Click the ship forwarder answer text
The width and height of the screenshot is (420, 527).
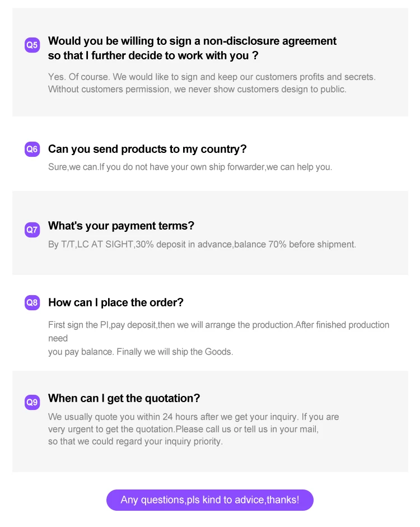(190, 167)
